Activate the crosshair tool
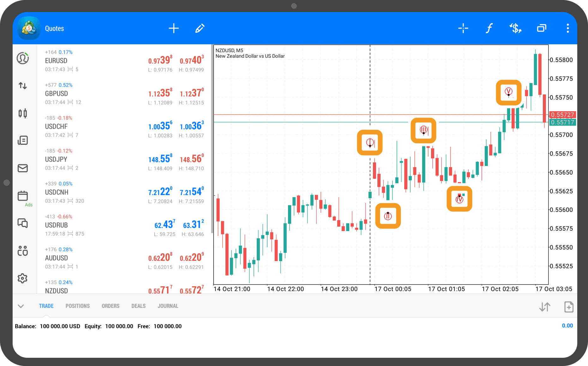The height and width of the screenshot is (366, 588). 463,28
